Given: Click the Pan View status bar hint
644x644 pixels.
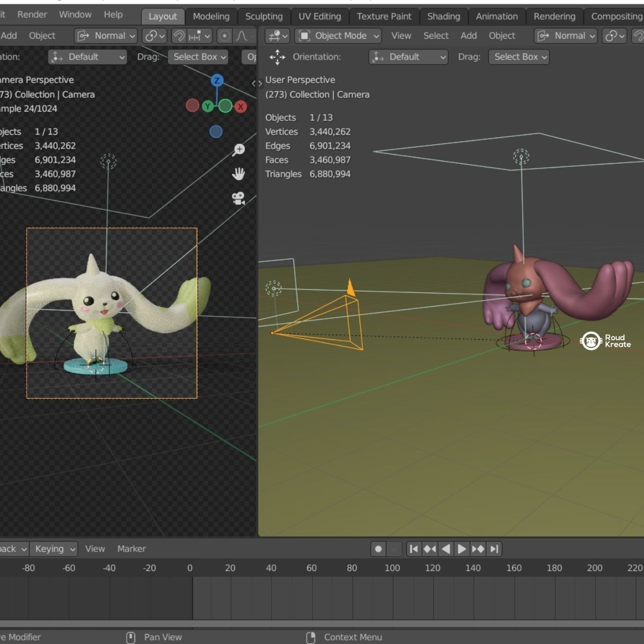Looking at the screenshot, I should [x=163, y=637].
